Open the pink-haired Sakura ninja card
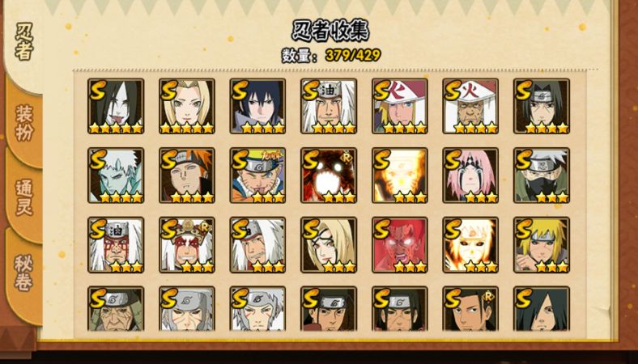The width and height of the screenshot is (638, 364). coord(470,176)
